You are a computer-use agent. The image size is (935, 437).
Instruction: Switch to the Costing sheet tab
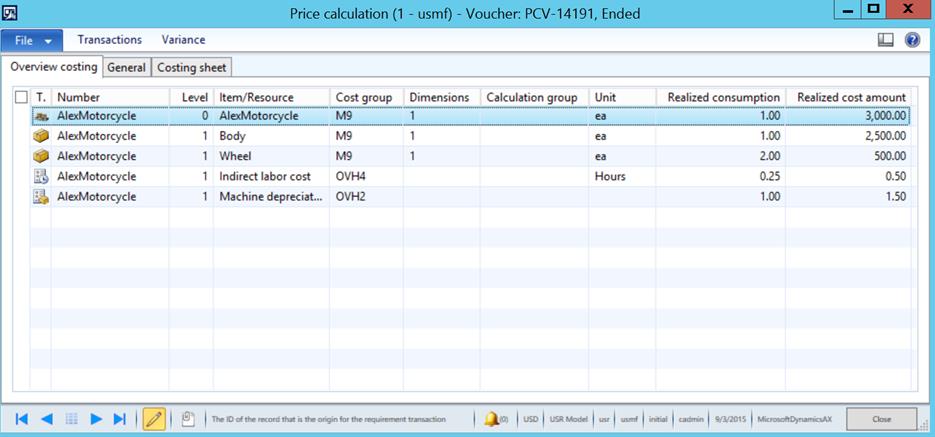(x=191, y=67)
